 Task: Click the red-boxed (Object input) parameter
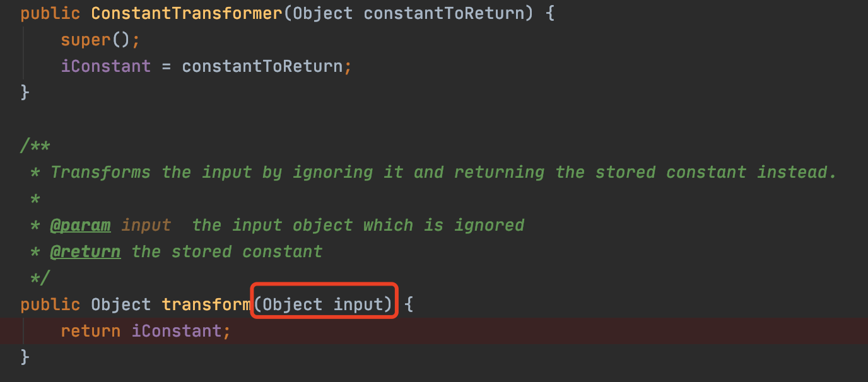click(324, 304)
